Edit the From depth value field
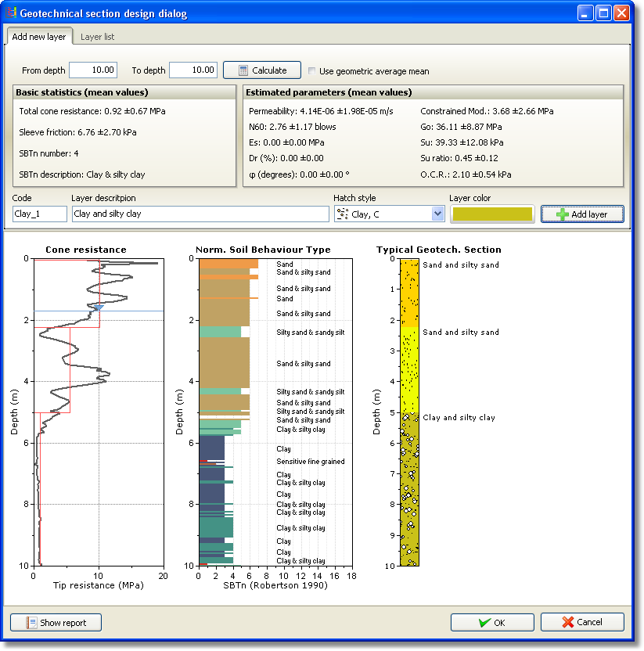This screenshot has height=651, width=644. [x=91, y=70]
